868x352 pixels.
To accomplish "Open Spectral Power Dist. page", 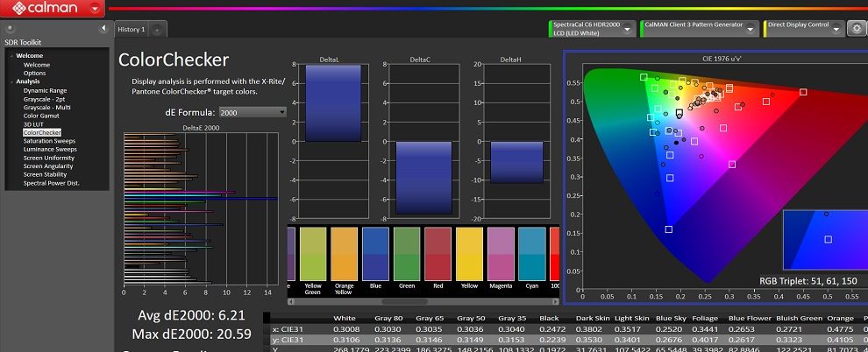I will click(52, 183).
